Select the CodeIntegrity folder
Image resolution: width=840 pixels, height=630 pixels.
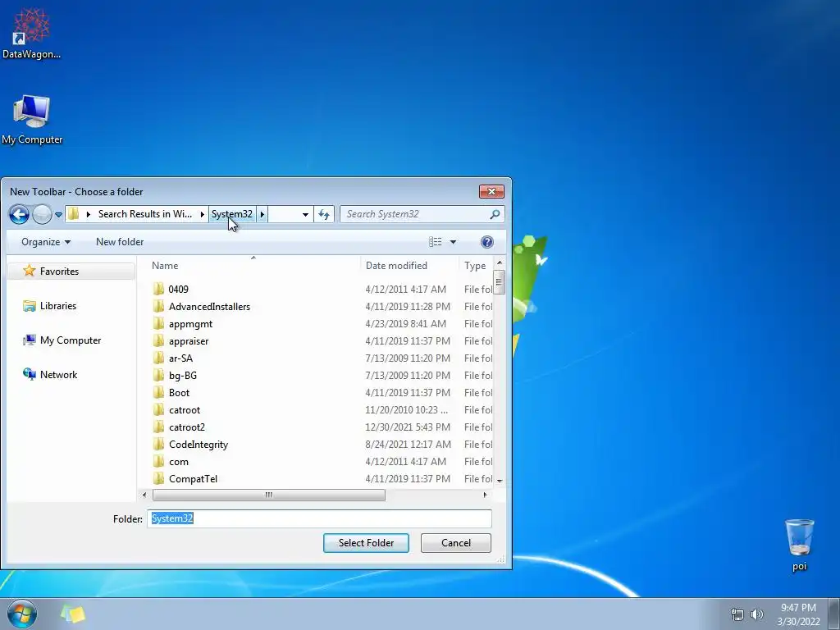(x=199, y=444)
